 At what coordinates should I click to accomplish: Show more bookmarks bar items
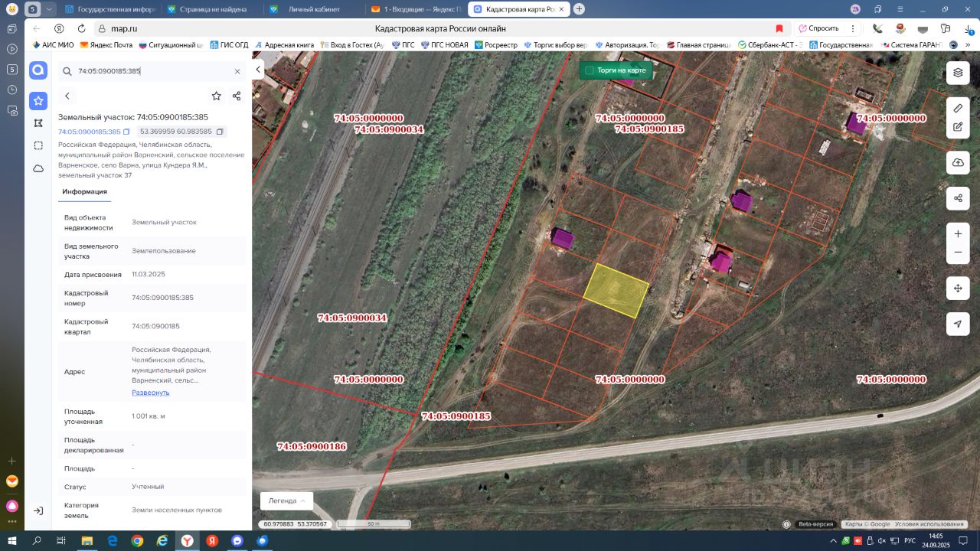coord(969,45)
